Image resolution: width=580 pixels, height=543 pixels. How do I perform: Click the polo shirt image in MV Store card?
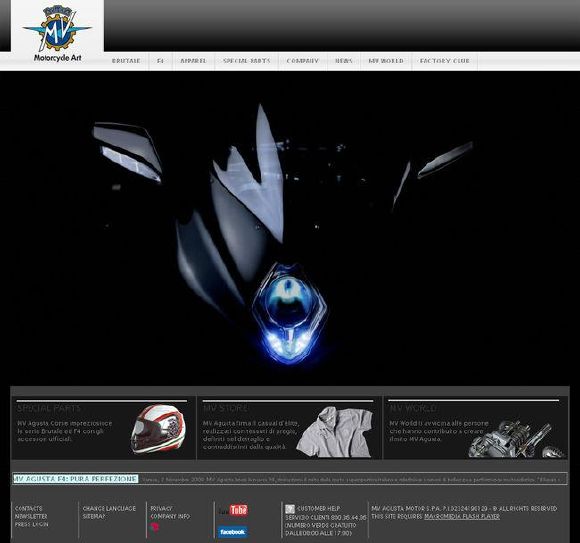click(335, 432)
